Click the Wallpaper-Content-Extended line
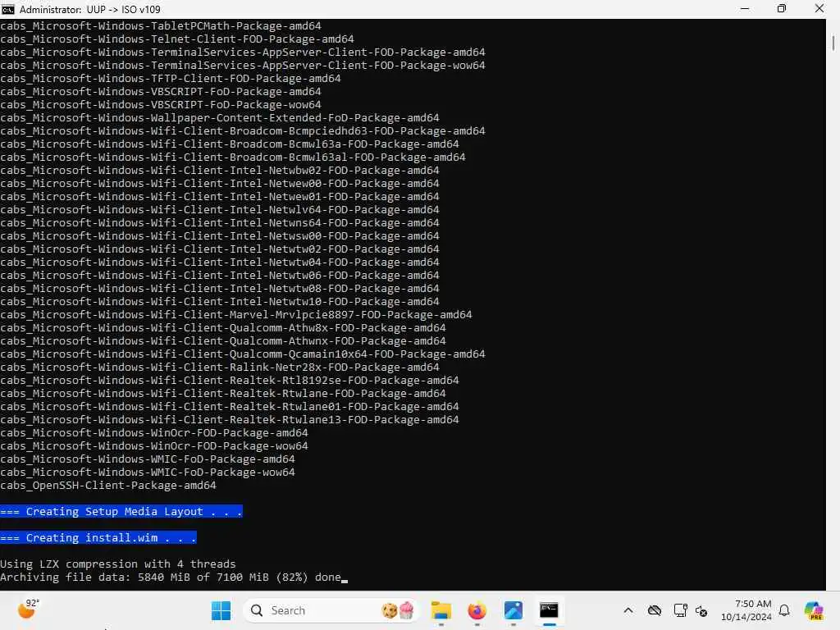 coord(220,118)
